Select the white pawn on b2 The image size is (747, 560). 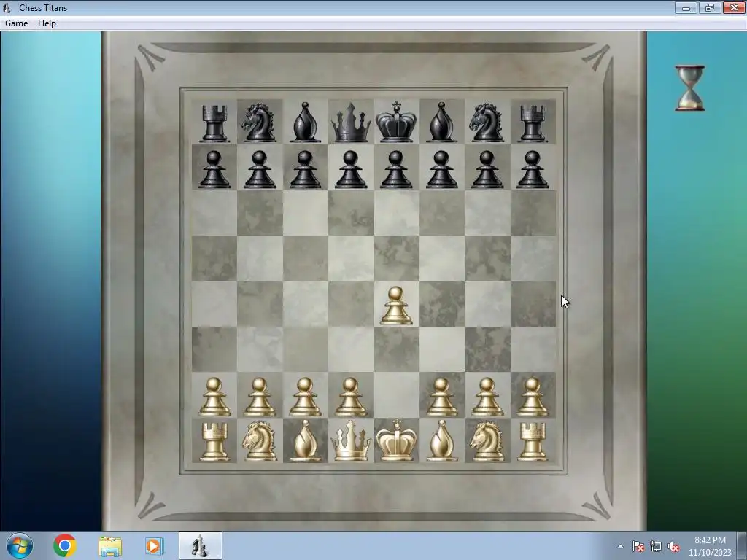click(x=259, y=397)
